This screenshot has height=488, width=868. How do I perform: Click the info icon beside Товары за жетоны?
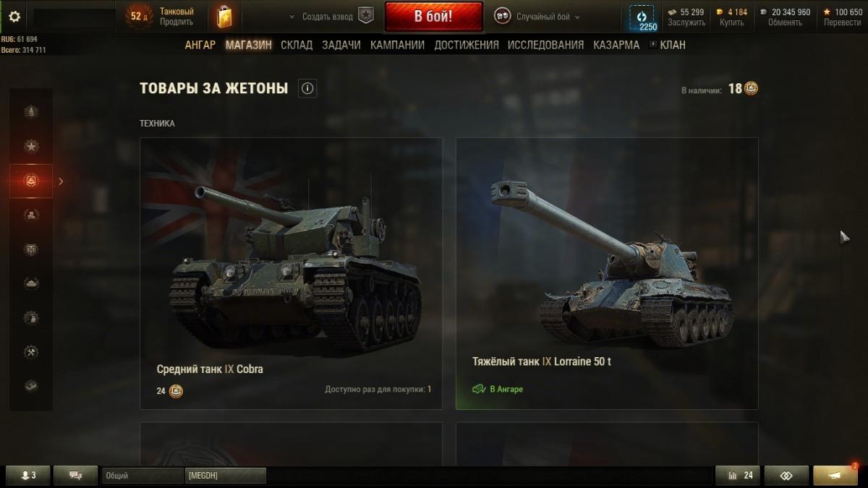[x=307, y=89]
